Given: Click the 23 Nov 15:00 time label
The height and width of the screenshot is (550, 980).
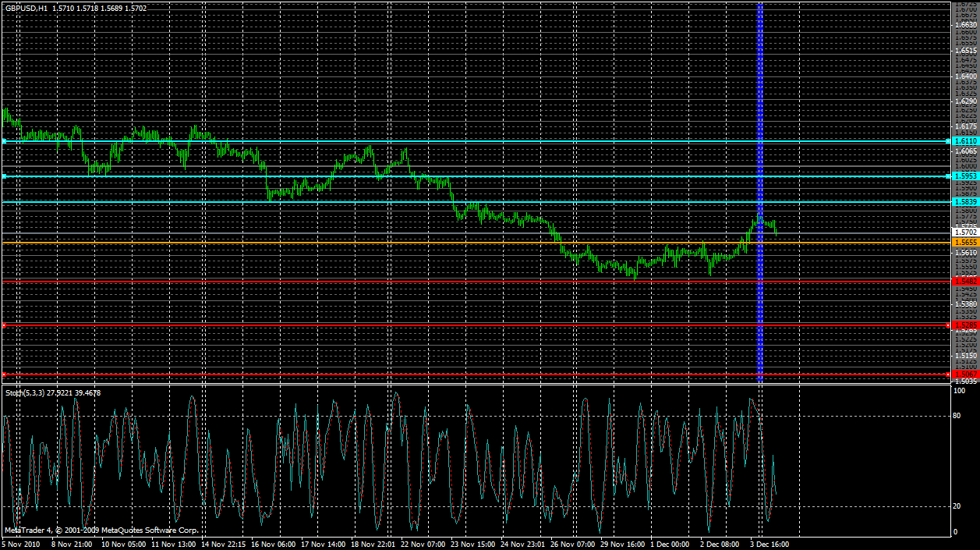Looking at the screenshot, I should 472,543.
